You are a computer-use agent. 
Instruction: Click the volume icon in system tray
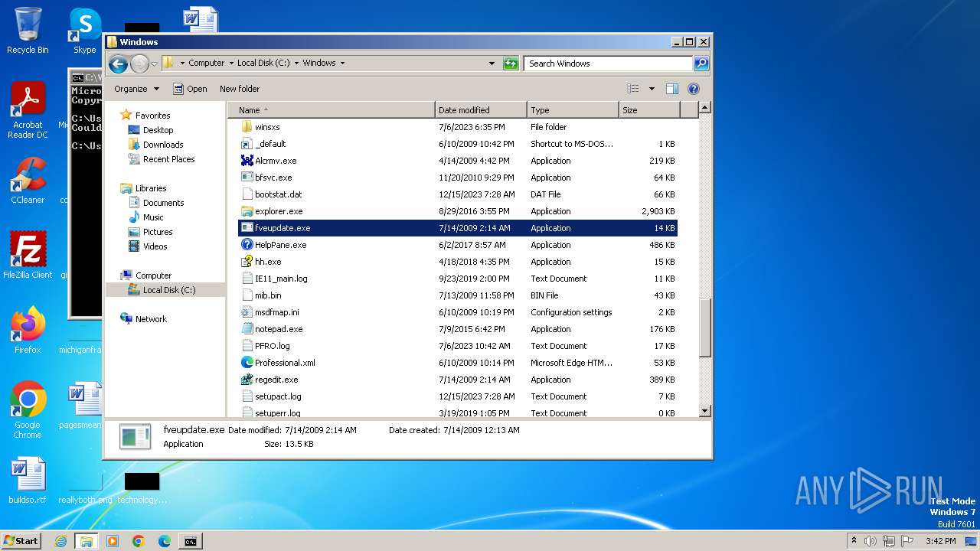[x=871, y=541]
